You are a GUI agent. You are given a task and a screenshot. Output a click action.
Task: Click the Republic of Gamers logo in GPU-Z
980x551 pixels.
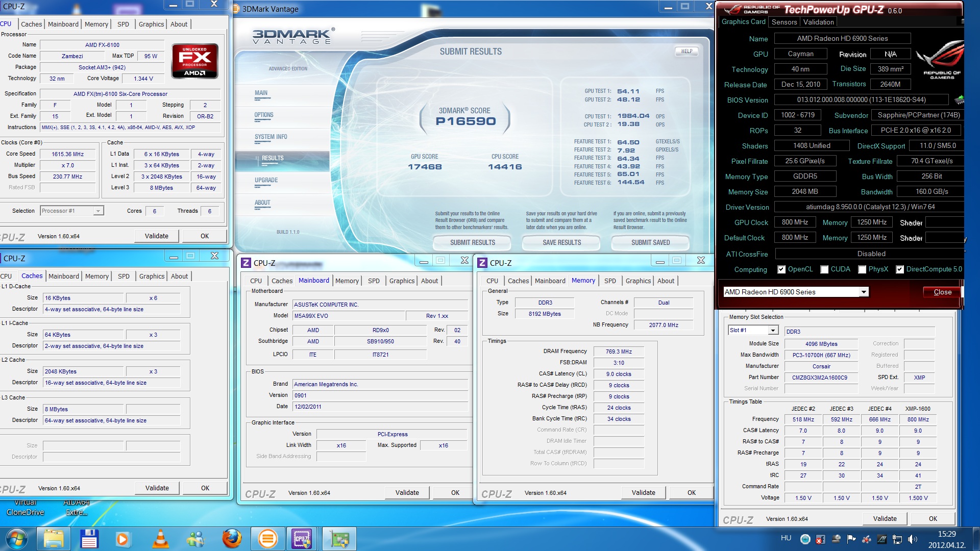940,60
